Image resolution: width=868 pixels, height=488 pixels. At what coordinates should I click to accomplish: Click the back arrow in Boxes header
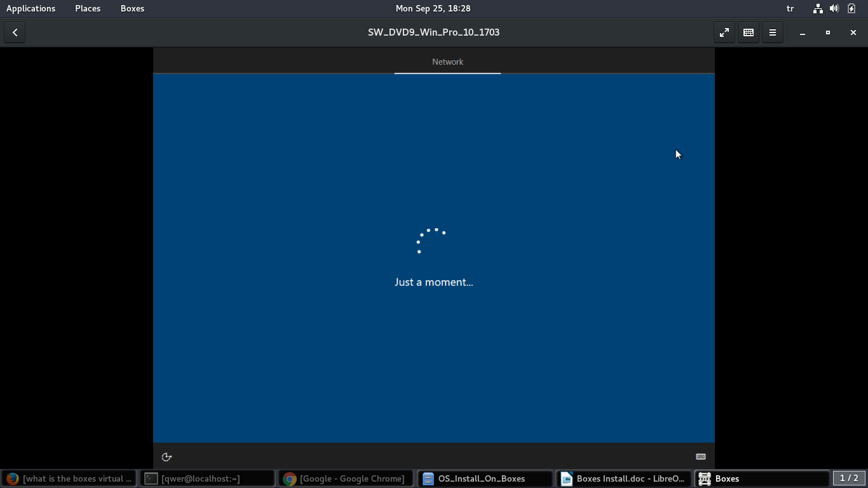pyautogui.click(x=15, y=32)
